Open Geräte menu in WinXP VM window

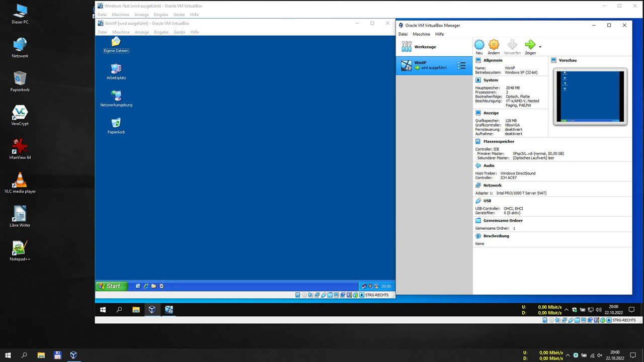point(180,32)
